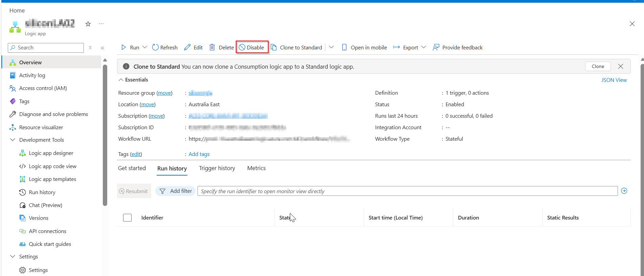Click Clone to Standard in toolbar
Image resolution: width=644 pixels, height=276 pixels.
pos(297,47)
